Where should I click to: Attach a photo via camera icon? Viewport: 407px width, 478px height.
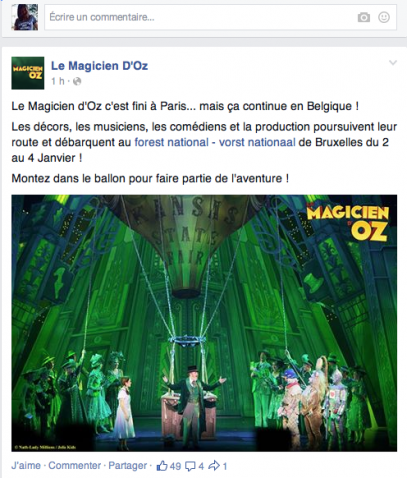[x=364, y=17]
